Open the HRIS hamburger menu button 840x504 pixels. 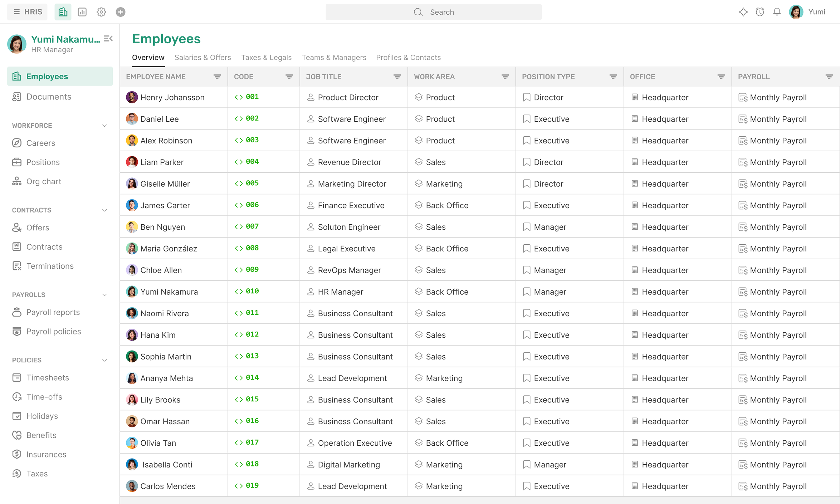[28, 12]
